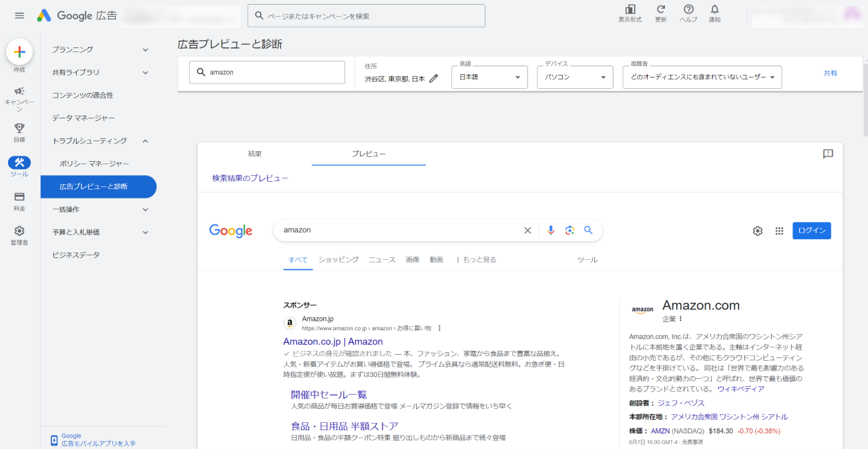Click the blue search magnifier in preview
Image resolution: width=868 pixels, height=449 pixels.
(588, 230)
